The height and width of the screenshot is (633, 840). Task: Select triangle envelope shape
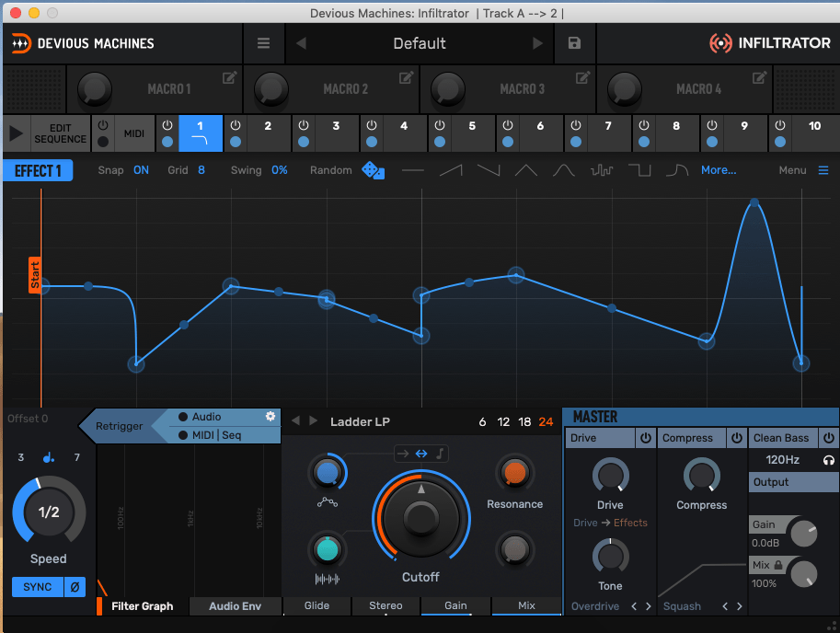pyautogui.click(x=526, y=171)
